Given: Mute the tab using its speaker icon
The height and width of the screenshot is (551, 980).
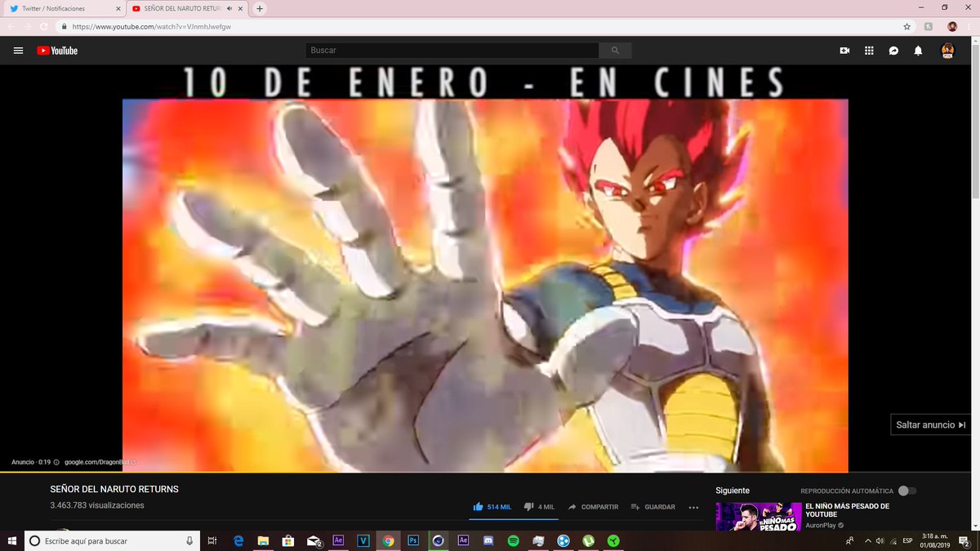Looking at the screenshot, I should pyautogui.click(x=231, y=8).
